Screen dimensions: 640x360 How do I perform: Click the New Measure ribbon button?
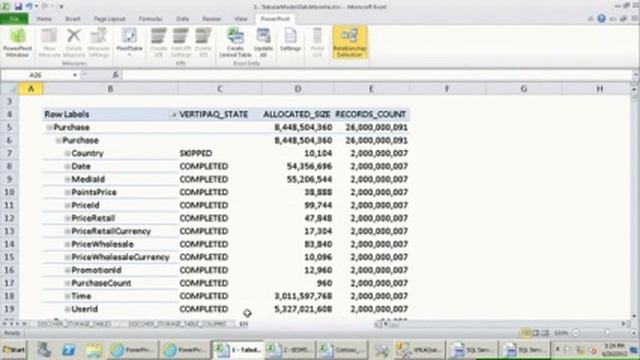point(49,42)
